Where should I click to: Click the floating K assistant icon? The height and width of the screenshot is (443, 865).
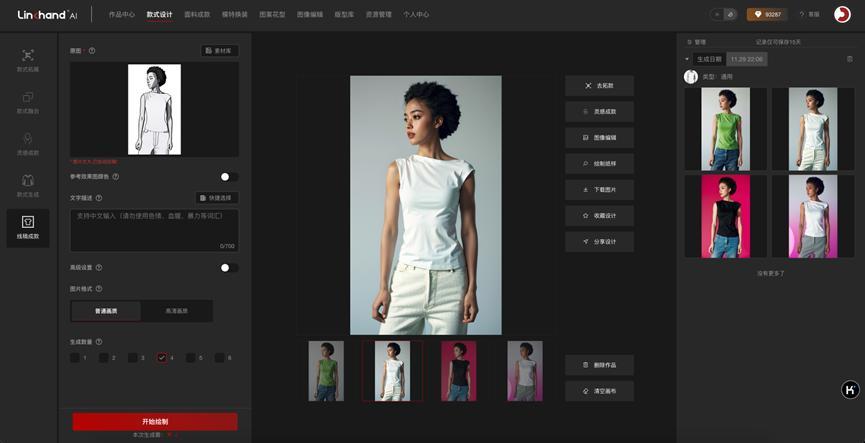(849, 390)
